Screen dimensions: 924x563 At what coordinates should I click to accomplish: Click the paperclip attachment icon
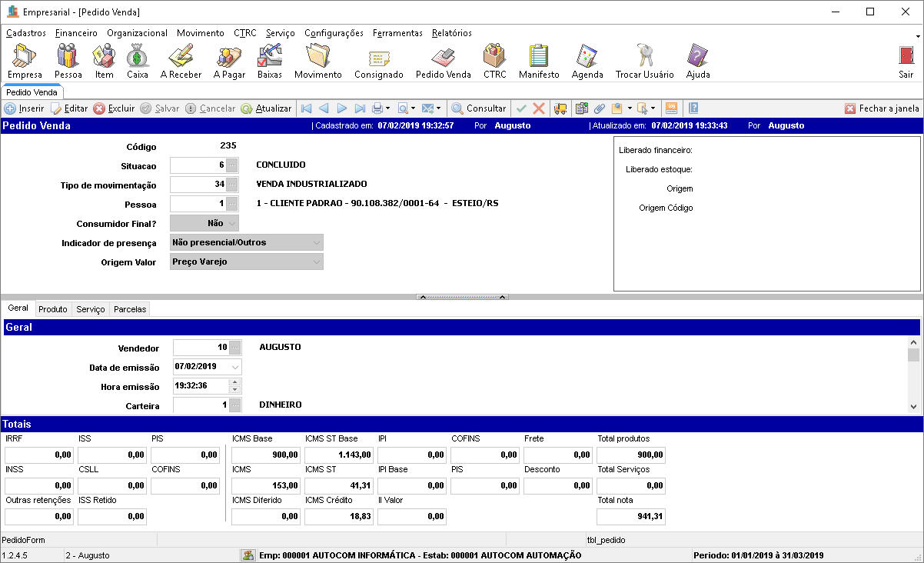click(x=600, y=108)
